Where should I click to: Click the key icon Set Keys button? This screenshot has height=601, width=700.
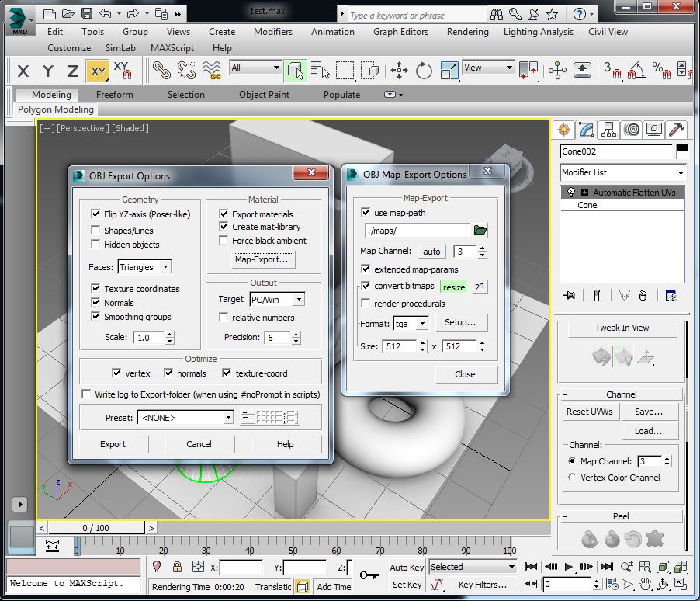[369, 575]
